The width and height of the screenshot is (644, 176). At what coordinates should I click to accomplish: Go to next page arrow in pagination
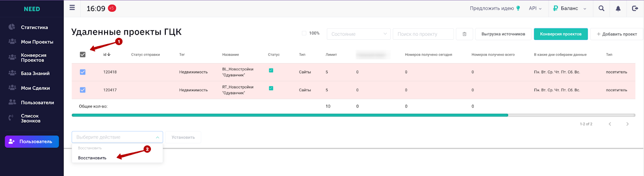(x=627, y=124)
